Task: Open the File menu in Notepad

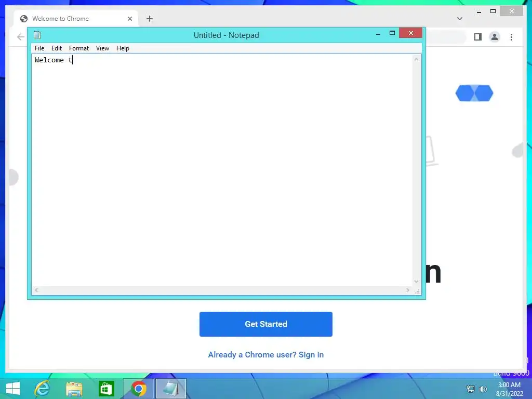Action: pyautogui.click(x=39, y=48)
